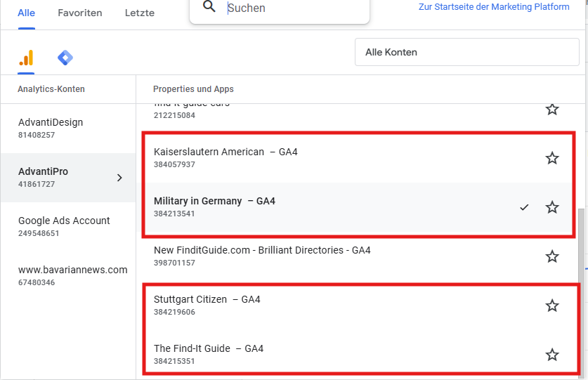The image size is (588, 380).
Task: Expand AdvantiPro account chevron arrow
Action: coord(119,178)
